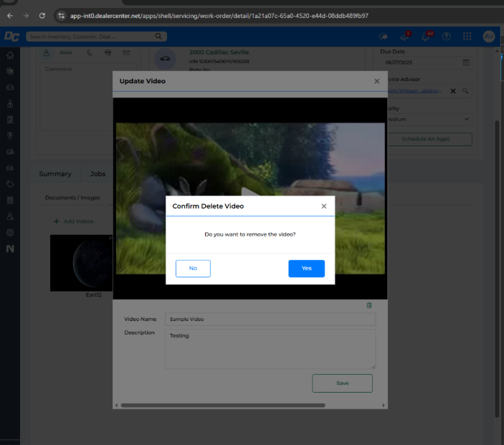Click the DC logo
504x445 pixels.
[11, 37]
